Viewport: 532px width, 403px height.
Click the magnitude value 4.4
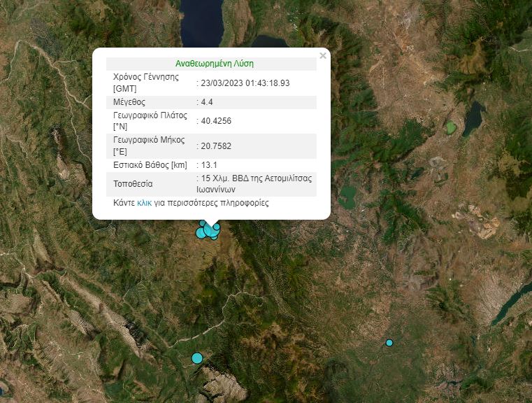point(207,102)
